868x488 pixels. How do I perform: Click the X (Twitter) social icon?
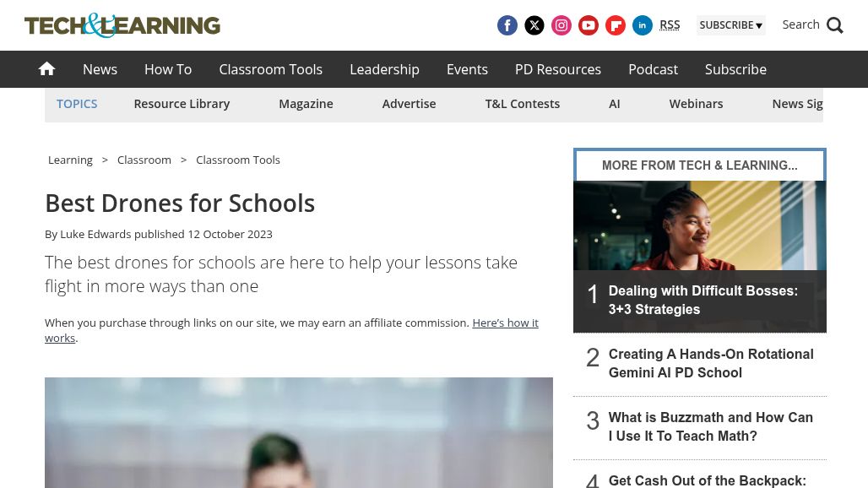click(534, 25)
